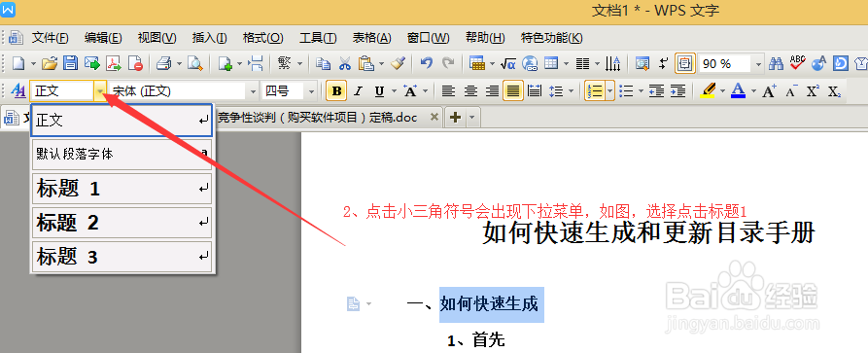The image size is (868, 353).
Task: Expand the bullet list dropdown arrow
Action: [641, 90]
